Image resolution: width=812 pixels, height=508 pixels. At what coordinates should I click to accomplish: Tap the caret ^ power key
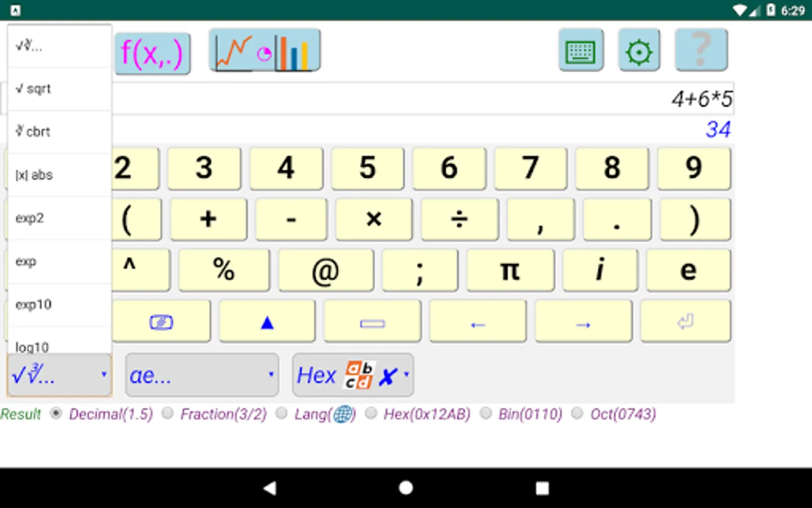coord(141,270)
